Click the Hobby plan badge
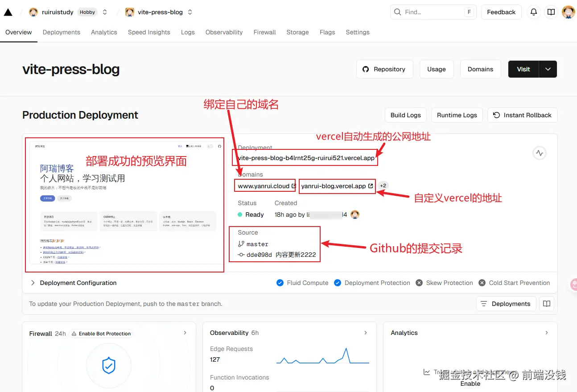Viewport: 577px width, 392px height. (87, 12)
